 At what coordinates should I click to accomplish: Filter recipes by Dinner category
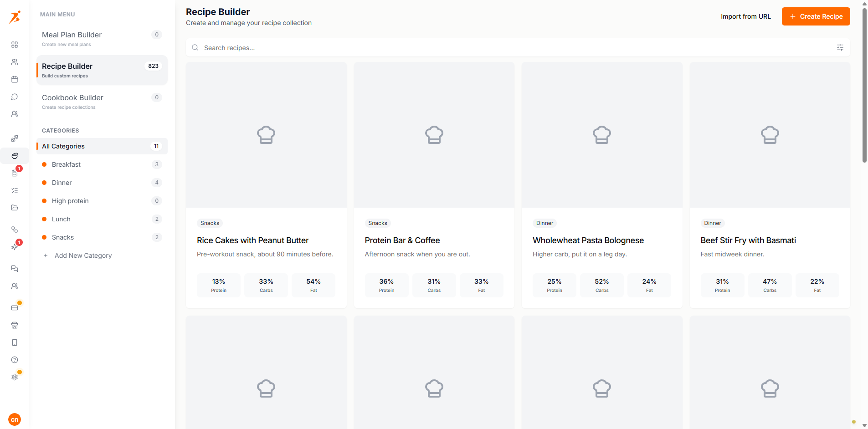click(102, 183)
